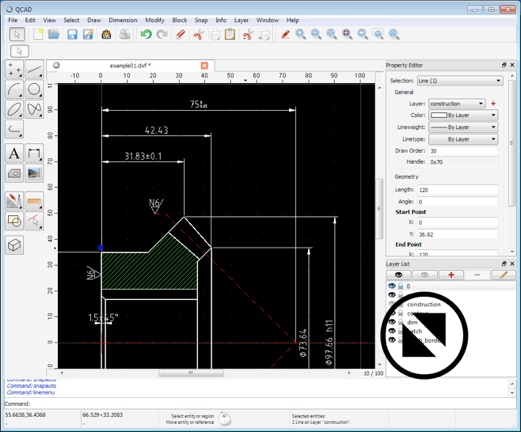Click the red plus add layer button
The image size is (521, 432).
[451, 275]
